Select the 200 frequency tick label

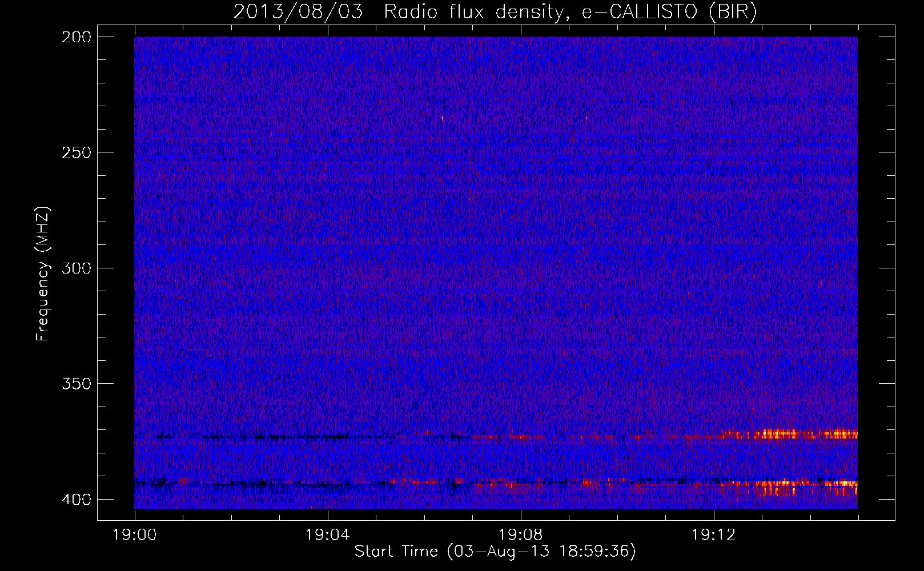click(77, 37)
